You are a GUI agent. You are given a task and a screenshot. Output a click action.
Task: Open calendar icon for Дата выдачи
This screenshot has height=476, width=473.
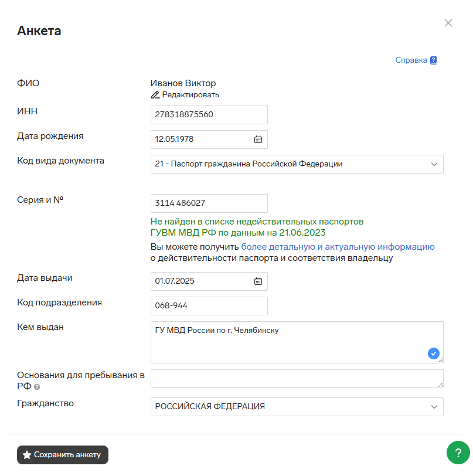[x=258, y=281]
